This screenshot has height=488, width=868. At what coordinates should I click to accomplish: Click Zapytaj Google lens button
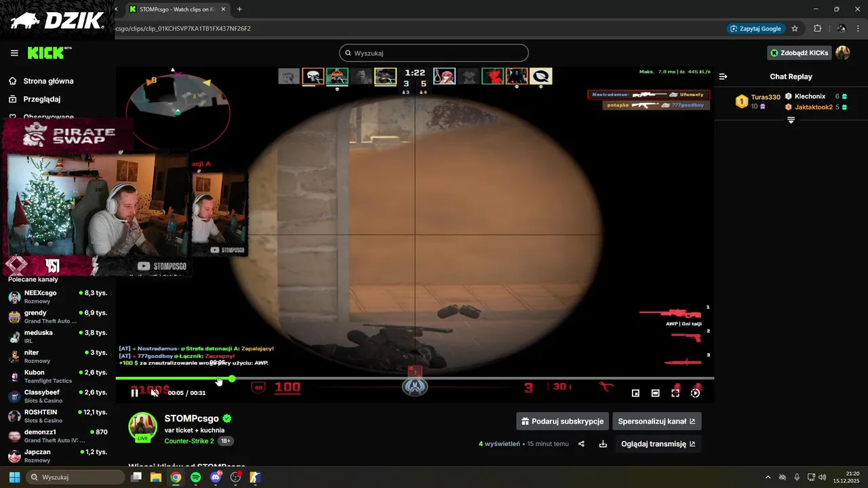pyautogui.click(x=756, y=28)
